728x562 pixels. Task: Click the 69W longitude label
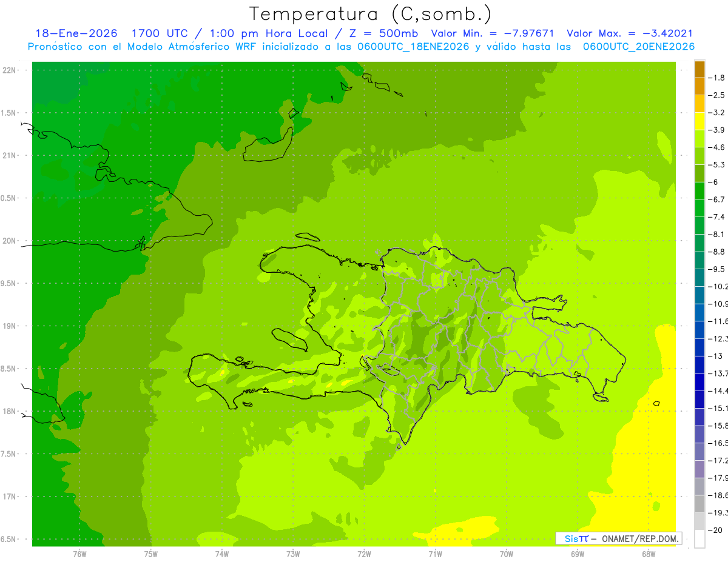pyautogui.click(x=578, y=553)
